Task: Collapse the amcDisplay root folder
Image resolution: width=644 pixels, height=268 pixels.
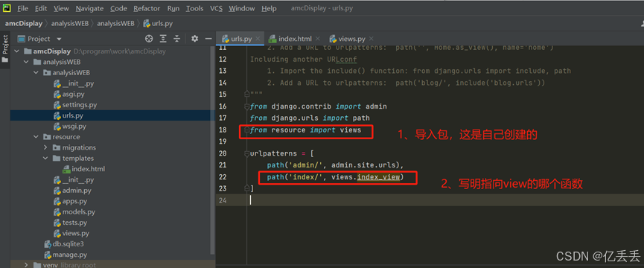Action: click(x=16, y=51)
